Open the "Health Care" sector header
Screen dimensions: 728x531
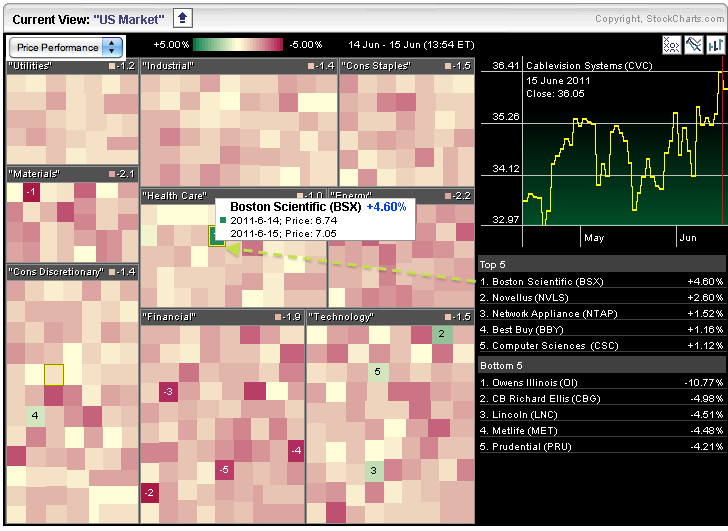click(x=233, y=196)
